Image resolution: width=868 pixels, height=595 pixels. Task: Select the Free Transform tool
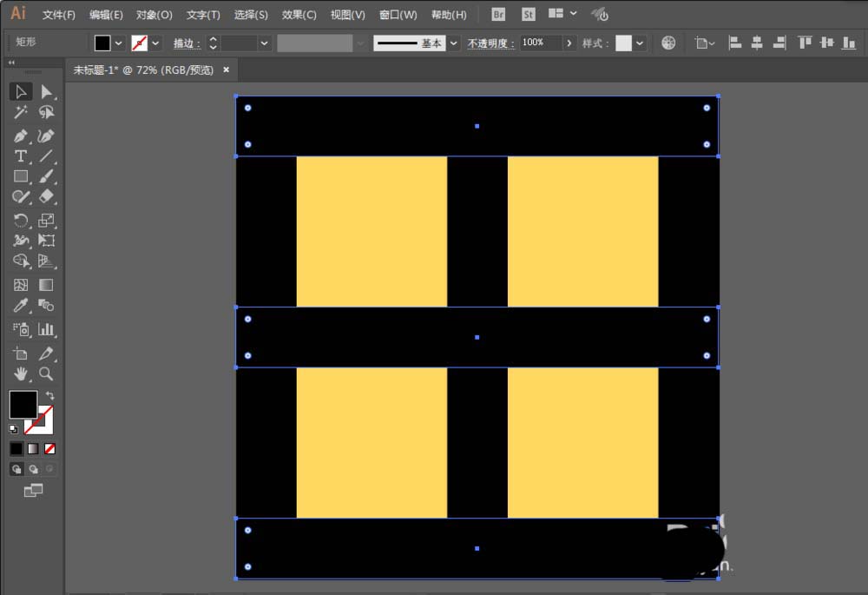pos(47,241)
